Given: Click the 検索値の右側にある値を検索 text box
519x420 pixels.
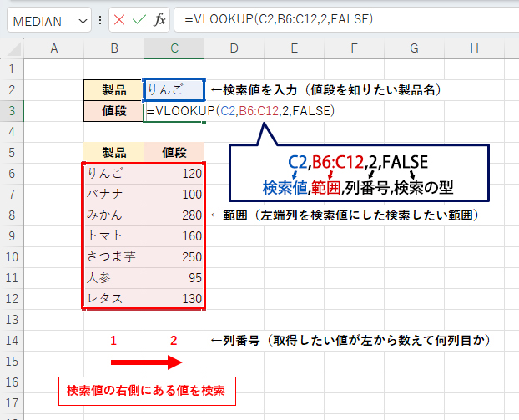Looking at the screenshot, I should (x=145, y=390).
